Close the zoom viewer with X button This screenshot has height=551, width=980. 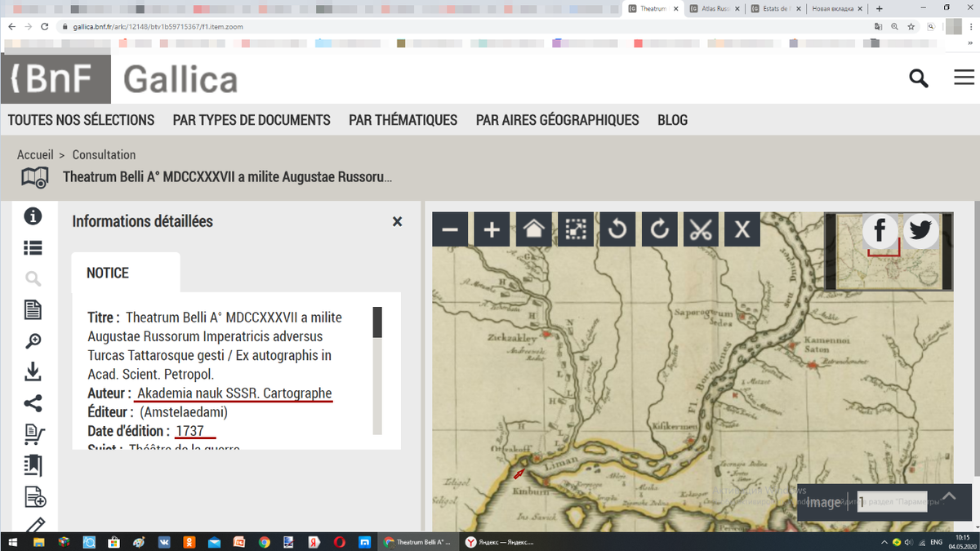pos(742,229)
